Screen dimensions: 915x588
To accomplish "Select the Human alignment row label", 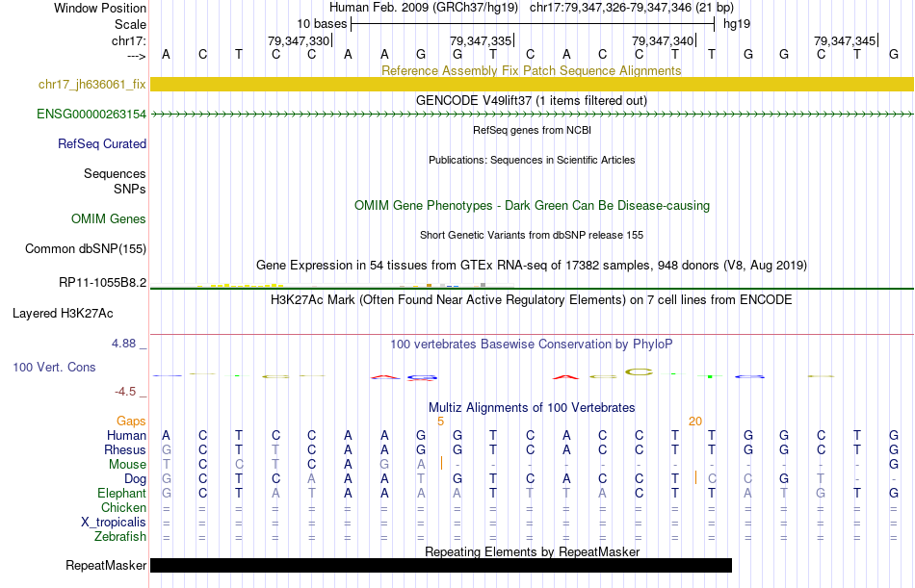I will pyautogui.click(x=126, y=436).
